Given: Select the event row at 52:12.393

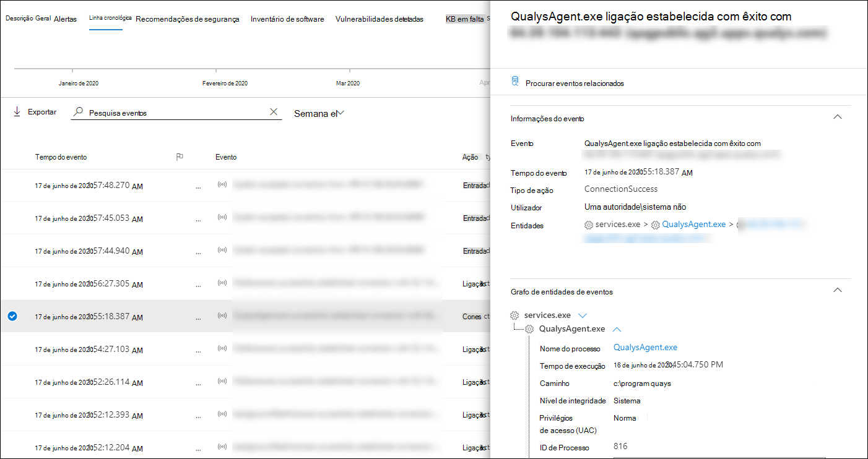Looking at the screenshot, I should point(245,415).
